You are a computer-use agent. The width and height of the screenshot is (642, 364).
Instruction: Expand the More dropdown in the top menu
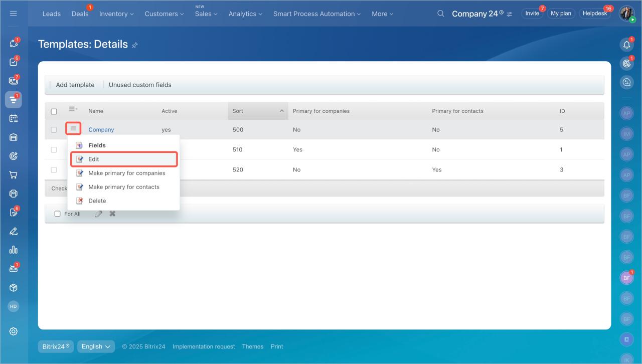click(383, 14)
